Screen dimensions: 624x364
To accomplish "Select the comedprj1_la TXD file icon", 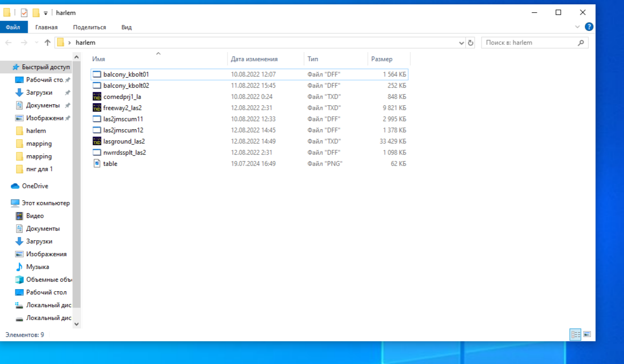I will [97, 97].
